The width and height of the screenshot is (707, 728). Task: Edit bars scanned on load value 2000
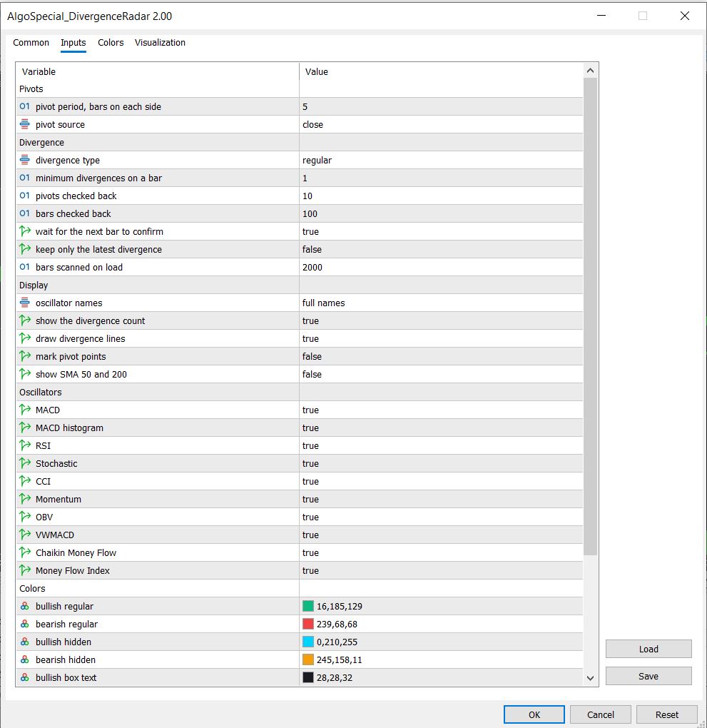click(441, 268)
